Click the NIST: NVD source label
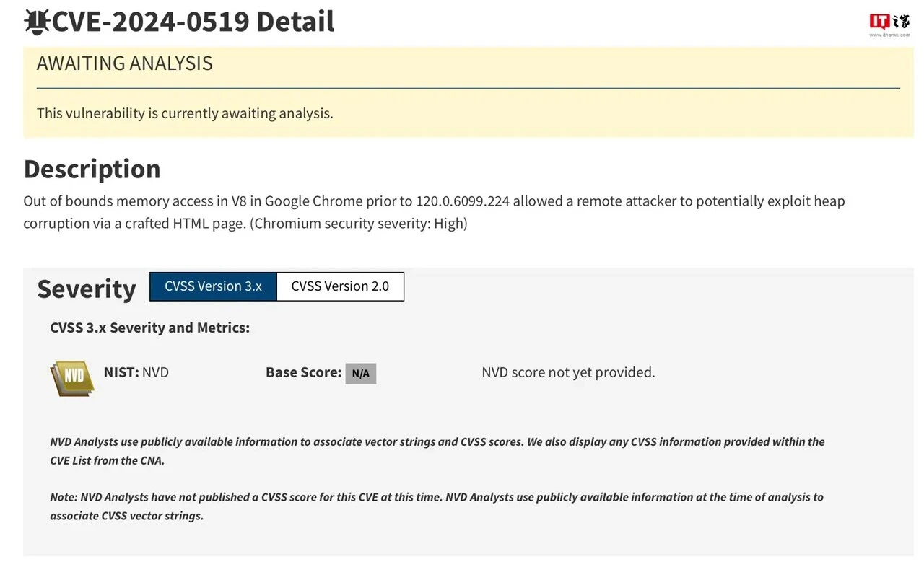 pyautogui.click(x=136, y=372)
